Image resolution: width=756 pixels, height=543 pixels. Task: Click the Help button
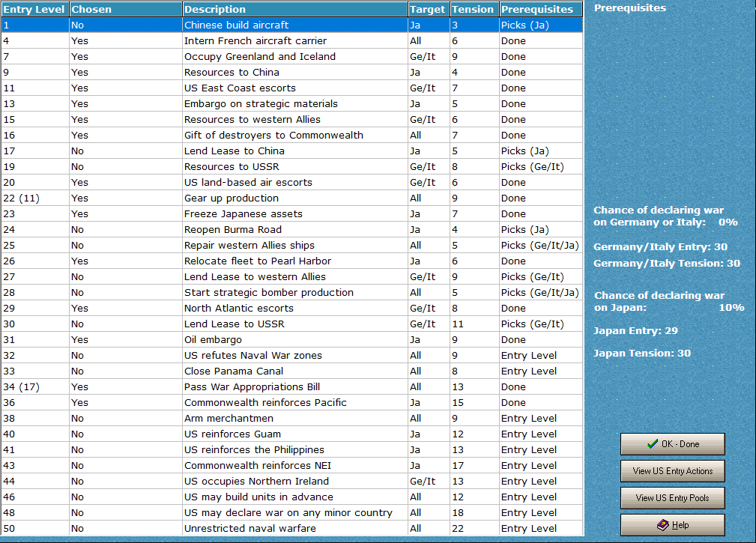click(x=672, y=525)
